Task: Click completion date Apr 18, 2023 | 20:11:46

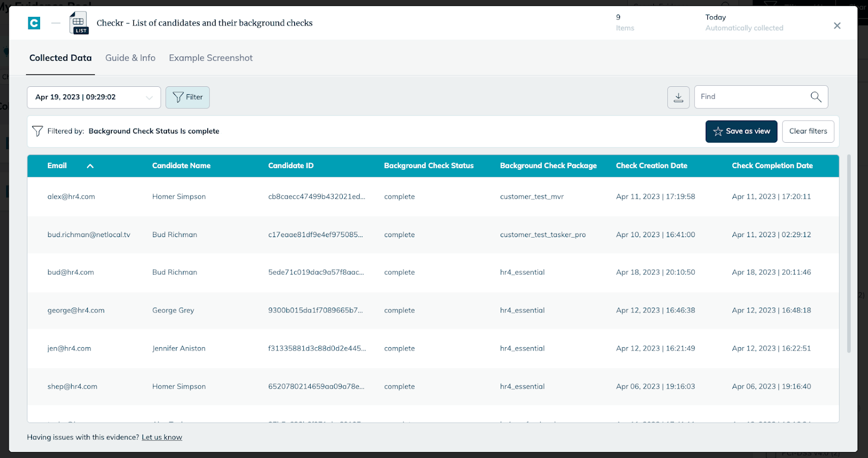Action: [x=771, y=272]
